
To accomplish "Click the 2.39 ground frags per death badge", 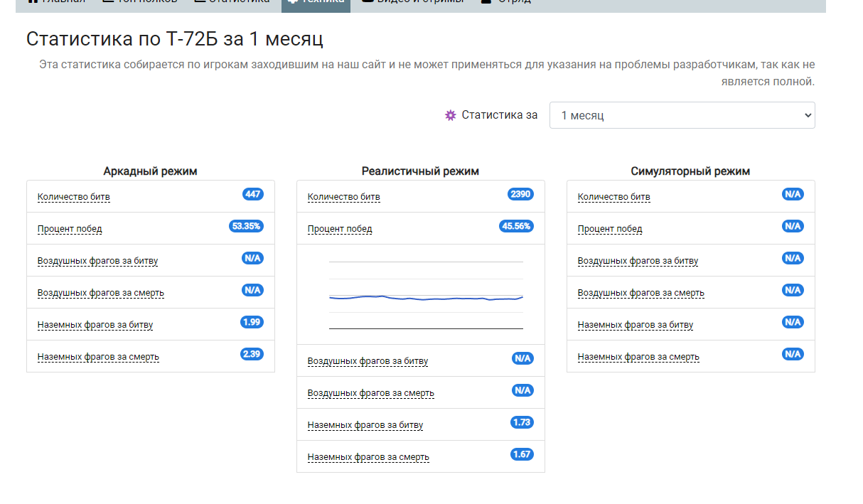I will (x=252, y=354).
